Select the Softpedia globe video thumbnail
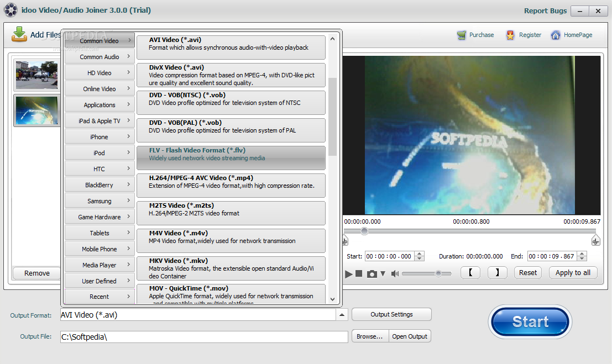Screen dimensions: 612x364 (x=36, y=110)
